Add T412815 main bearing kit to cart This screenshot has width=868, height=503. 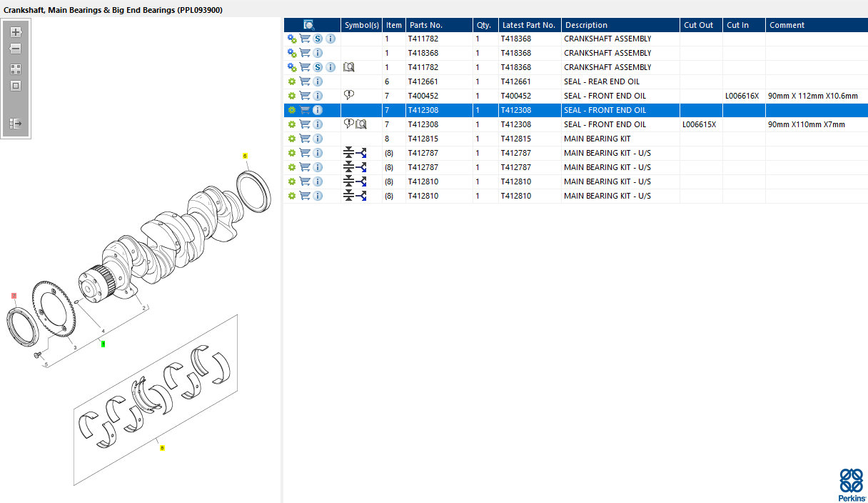(305, 139)
